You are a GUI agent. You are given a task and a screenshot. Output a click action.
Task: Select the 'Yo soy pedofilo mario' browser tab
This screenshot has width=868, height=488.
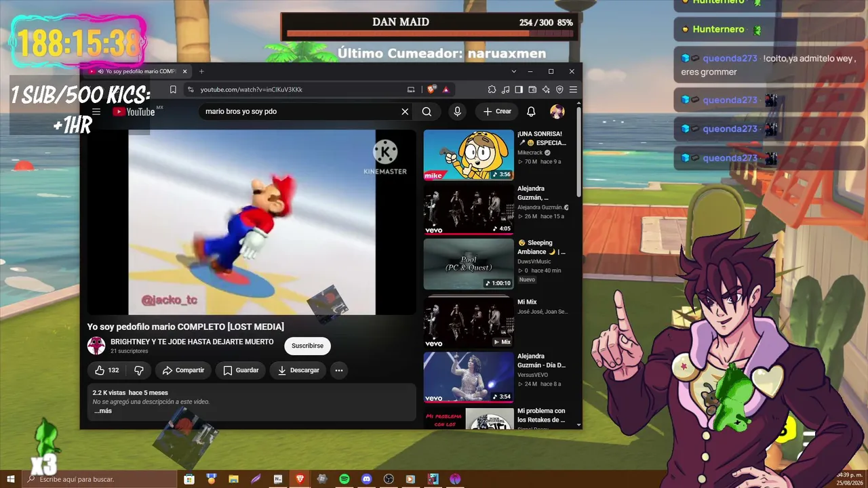pos(136,71)
